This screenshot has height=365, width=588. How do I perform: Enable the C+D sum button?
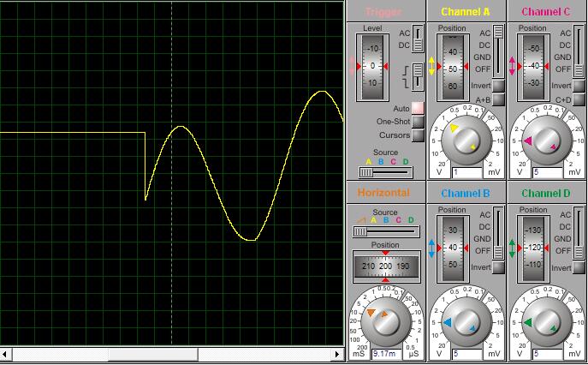coord(579,99)
